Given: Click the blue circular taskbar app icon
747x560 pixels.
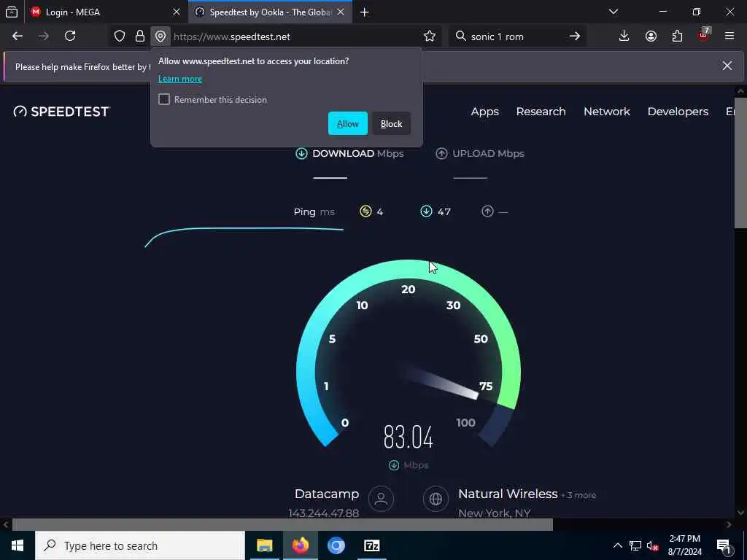Looking at the screenshot, I should (x=336, y=545).
